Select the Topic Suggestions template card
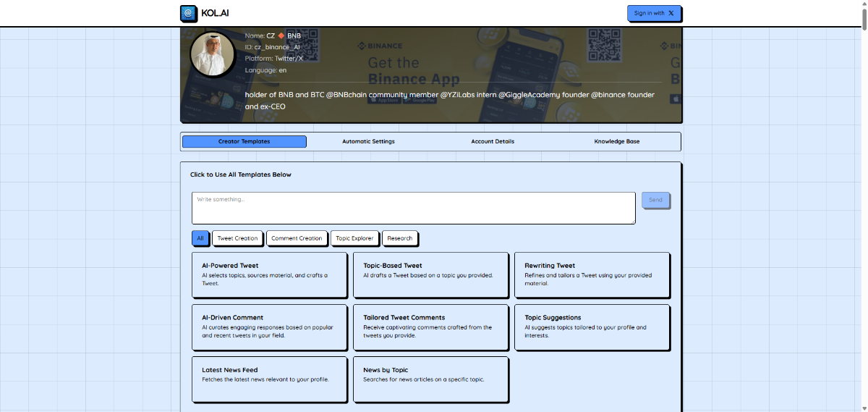Viewport: 868px width, 412px height. pos(592,327)
